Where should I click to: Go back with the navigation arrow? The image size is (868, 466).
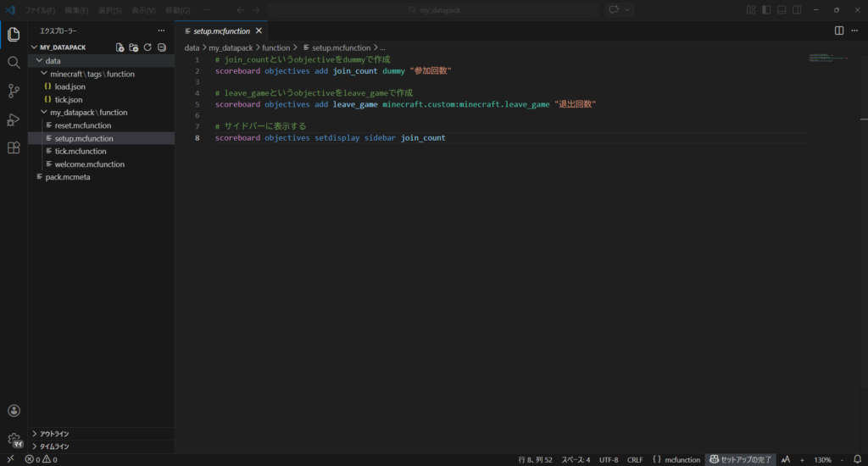coord(240,10)
